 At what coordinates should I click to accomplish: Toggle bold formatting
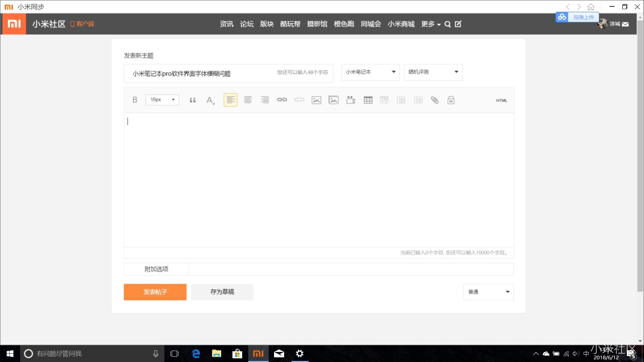click(x=135, y=100)
